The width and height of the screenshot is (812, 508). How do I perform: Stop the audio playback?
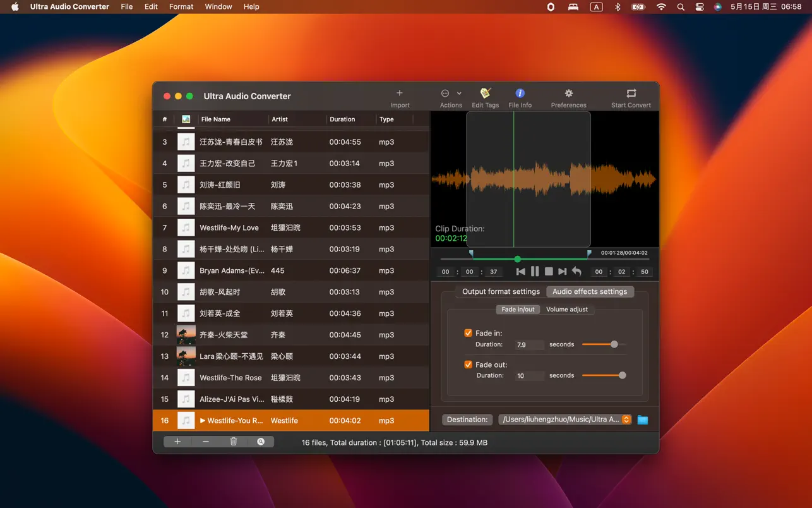pyautogui.click(x=549, y=272)
